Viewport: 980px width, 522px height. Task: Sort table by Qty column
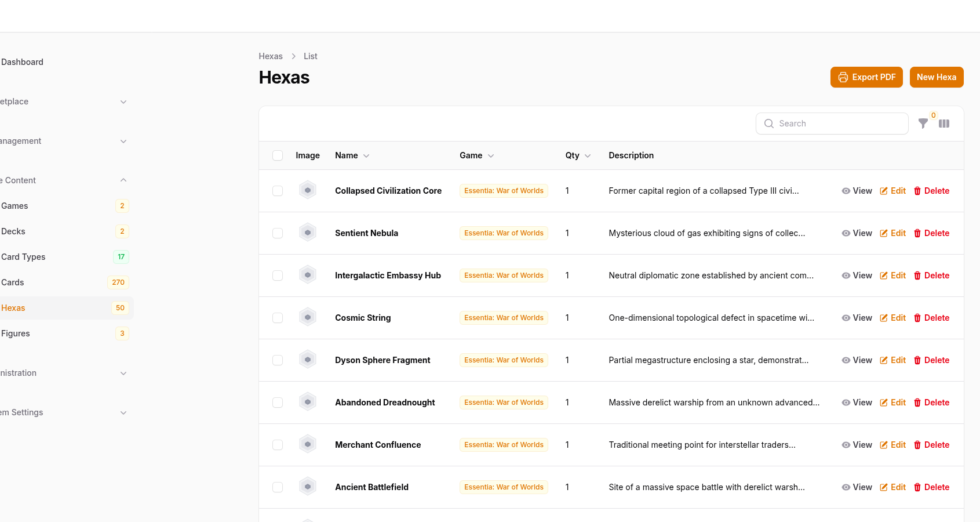click(x=578, y=155)
